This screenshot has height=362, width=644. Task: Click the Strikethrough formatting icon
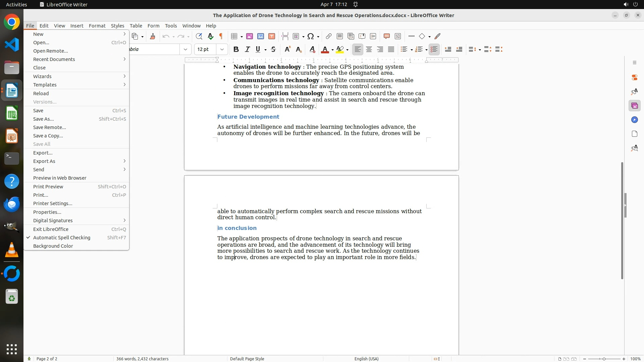(273, 49)
